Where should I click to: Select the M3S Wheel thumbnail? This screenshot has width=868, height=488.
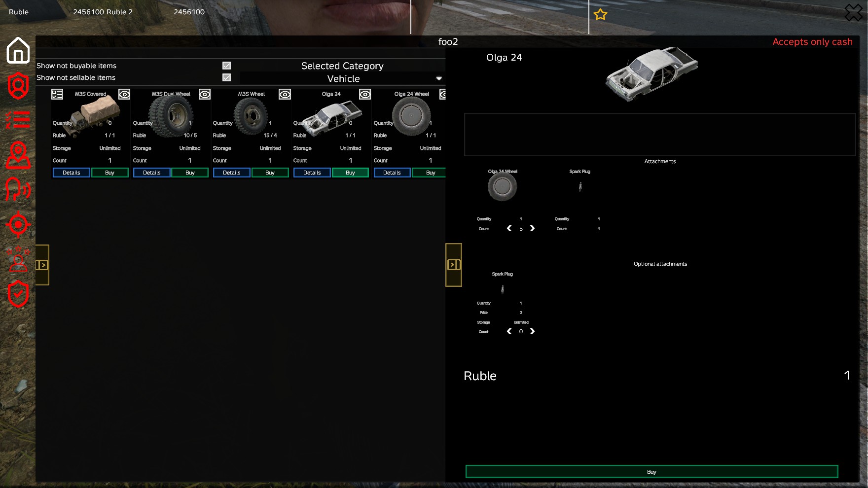click(x=251, y=116)
